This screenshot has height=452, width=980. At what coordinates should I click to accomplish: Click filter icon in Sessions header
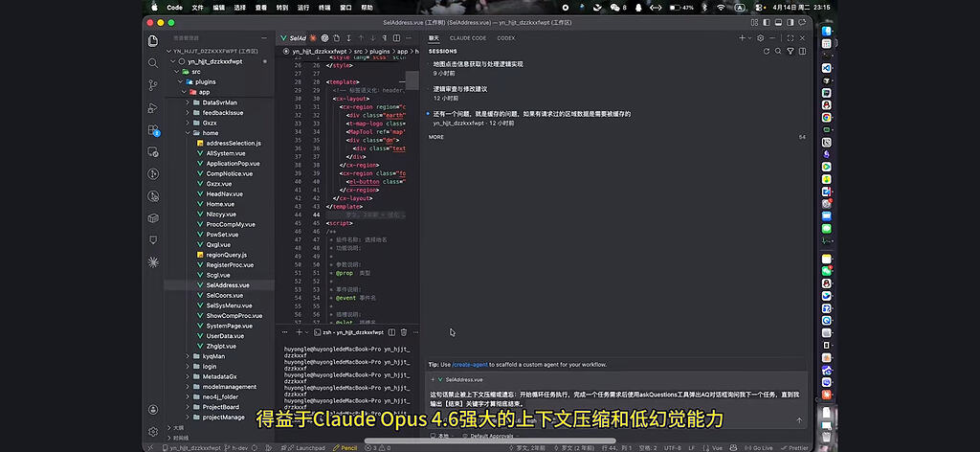(791, 52)
